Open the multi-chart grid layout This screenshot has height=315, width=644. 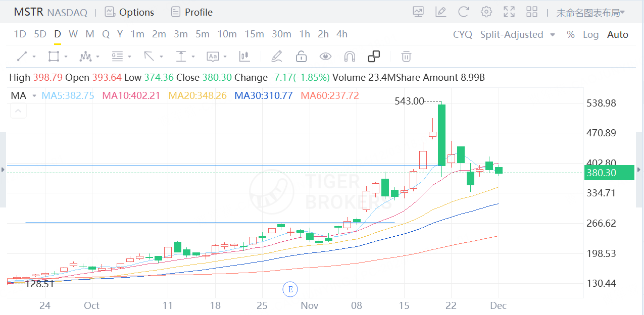[532, 12]
